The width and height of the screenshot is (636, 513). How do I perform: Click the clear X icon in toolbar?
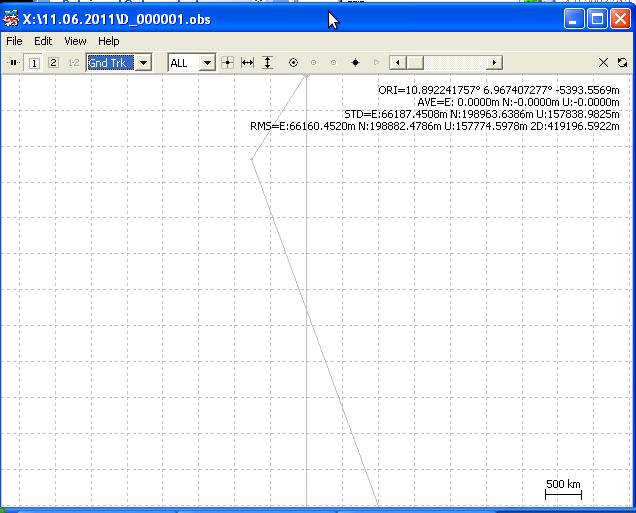(603, 63)
